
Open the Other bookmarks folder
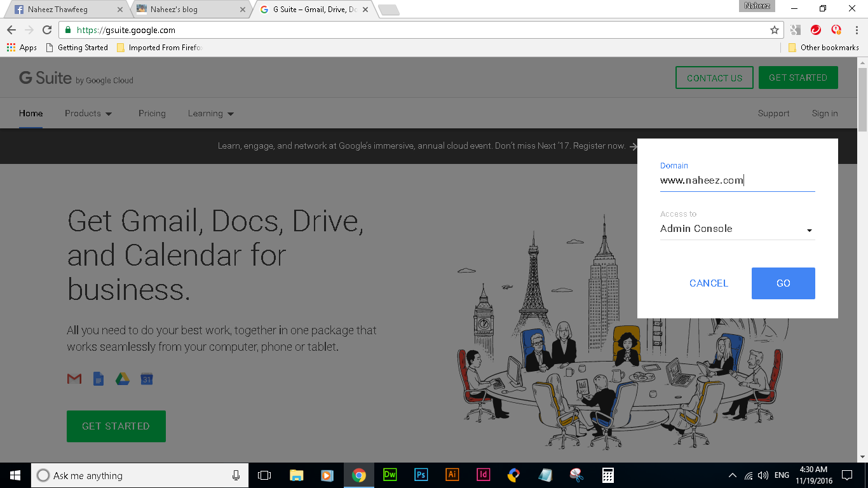click(x=824, y=48)
